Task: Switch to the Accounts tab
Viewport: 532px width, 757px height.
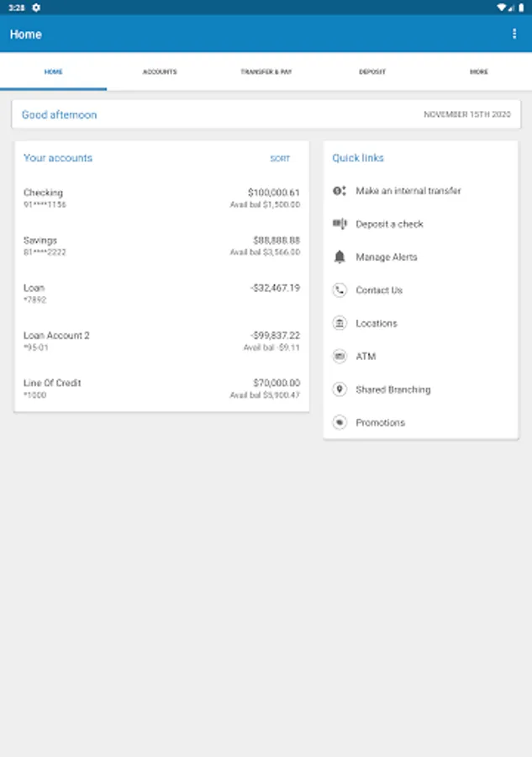Action: click(x=160, y=71)
